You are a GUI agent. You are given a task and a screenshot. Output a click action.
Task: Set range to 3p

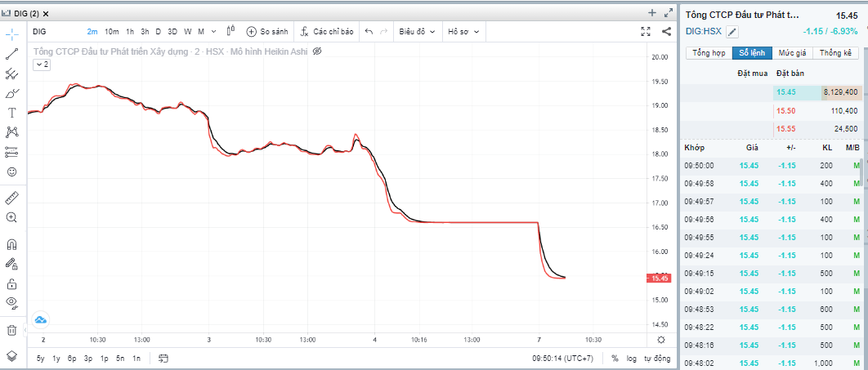(x=88, y=359)
